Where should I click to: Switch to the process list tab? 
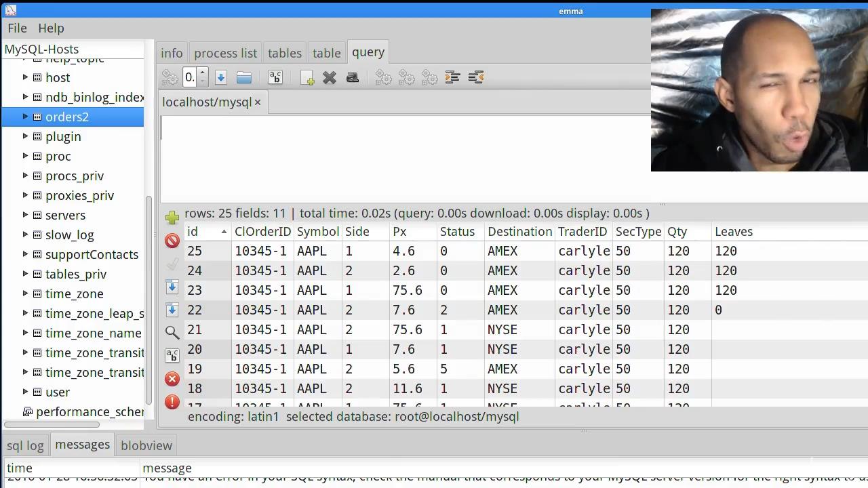tap(225, 53)
